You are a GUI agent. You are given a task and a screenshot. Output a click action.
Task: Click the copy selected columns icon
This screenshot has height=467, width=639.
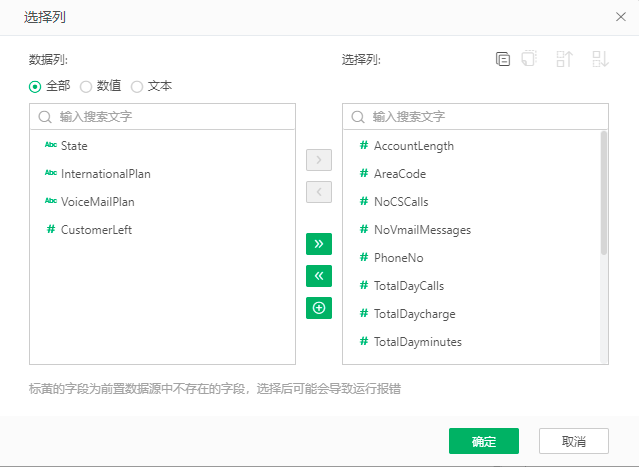coord(503,59)
